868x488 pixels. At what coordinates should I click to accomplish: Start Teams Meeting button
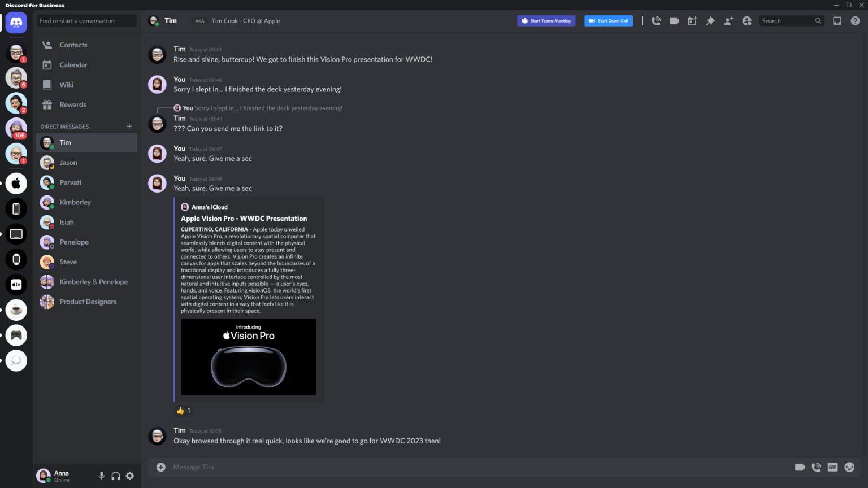[546, 20]
